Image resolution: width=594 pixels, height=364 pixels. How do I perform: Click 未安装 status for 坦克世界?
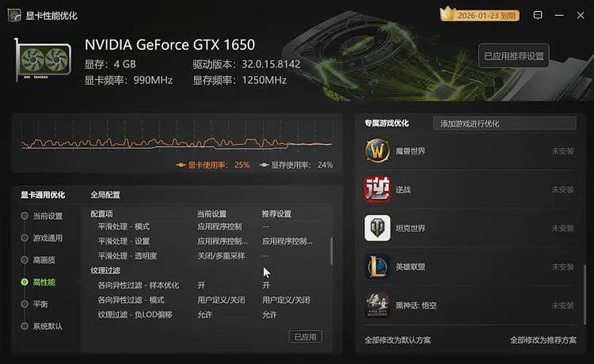(562, 228)
